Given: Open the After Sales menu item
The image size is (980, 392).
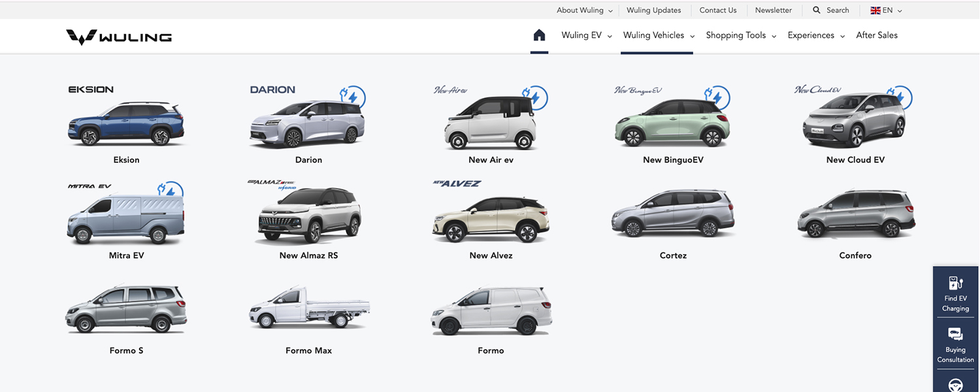Looking at the screenshot, I should pos(877,35).
